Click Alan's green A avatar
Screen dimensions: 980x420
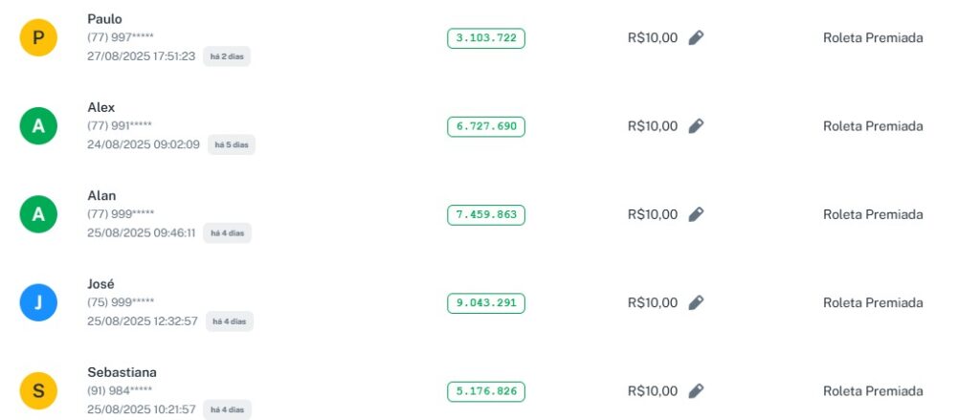pyautogui.click(x=38, y=214)
